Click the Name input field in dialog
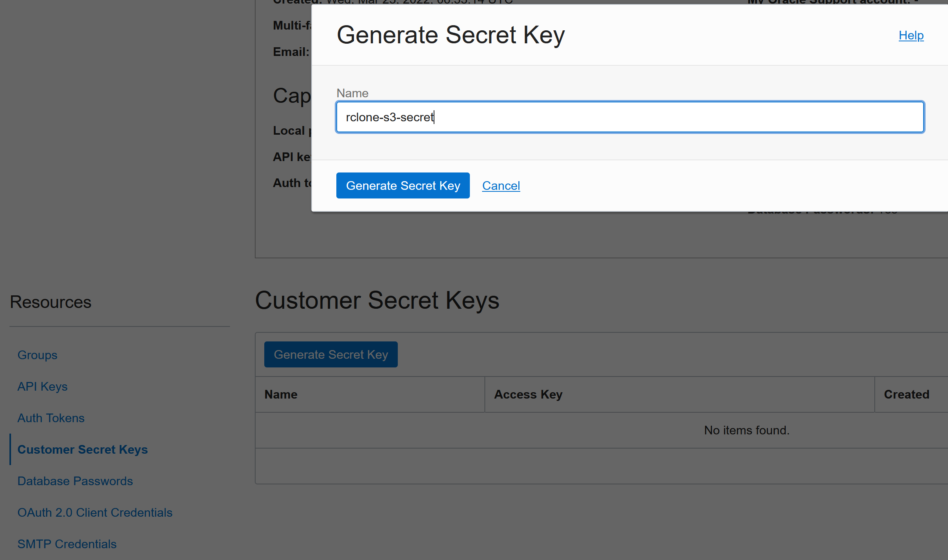Viewport: 948px width, 560px height. point(630,117)
